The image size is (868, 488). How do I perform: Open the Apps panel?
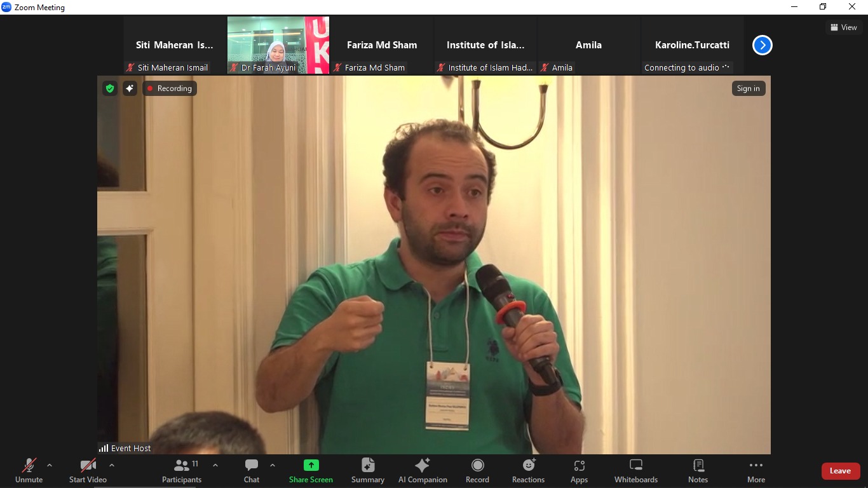click(x=579, y=471)
